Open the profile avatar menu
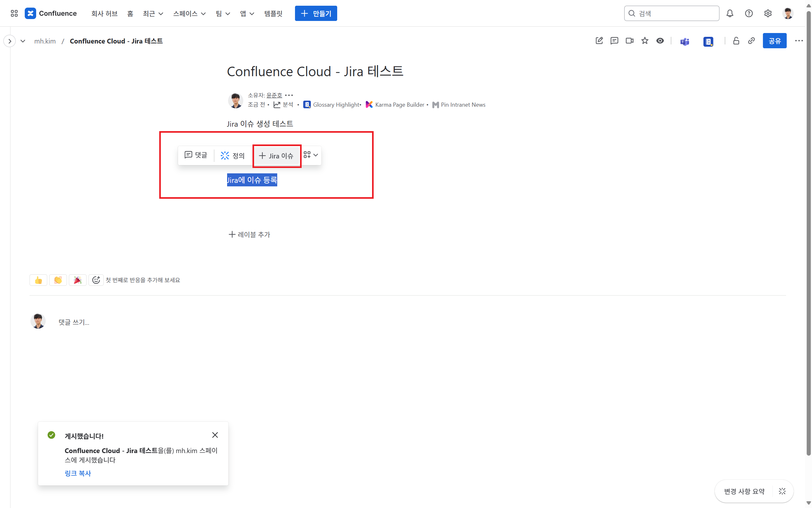The width and height of the screenshot is (812, 508). click(788, 13)
